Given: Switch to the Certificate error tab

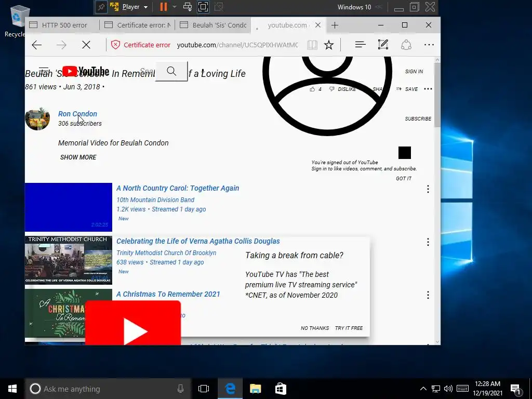Looking at the screenshot, I should (x=137, y=25).
